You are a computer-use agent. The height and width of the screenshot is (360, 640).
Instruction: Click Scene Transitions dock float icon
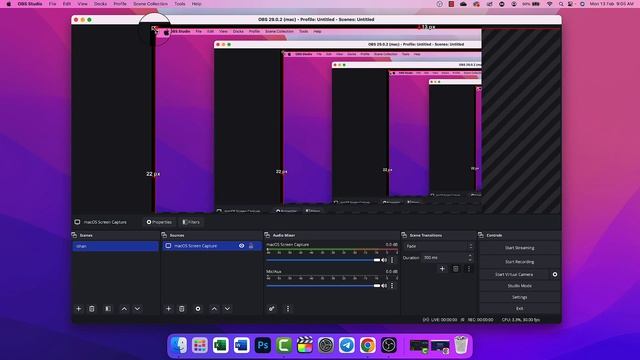[404, 235]
